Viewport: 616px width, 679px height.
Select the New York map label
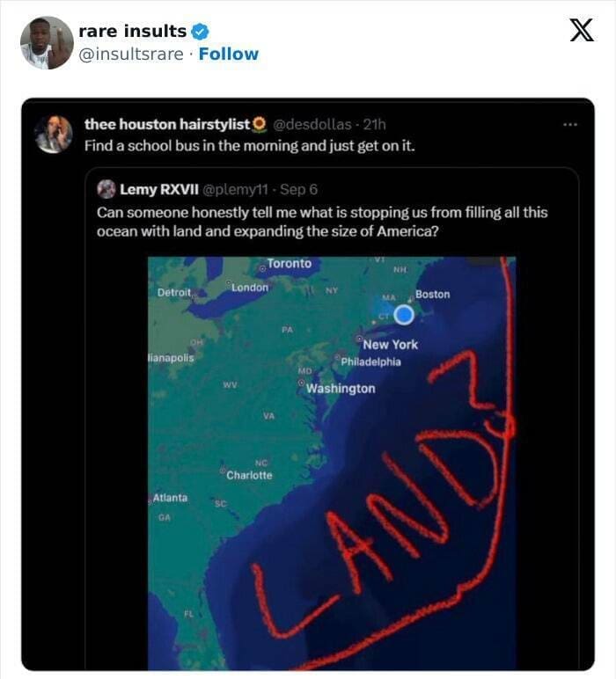click(390, 344)
